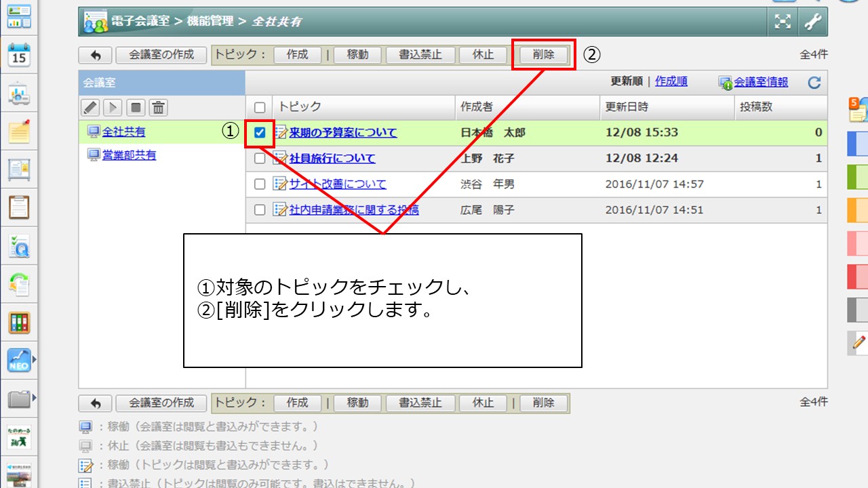Open the sticky note icon with 5 badge
The height and width of the screenshot is (488, 868).
[858, 109]
